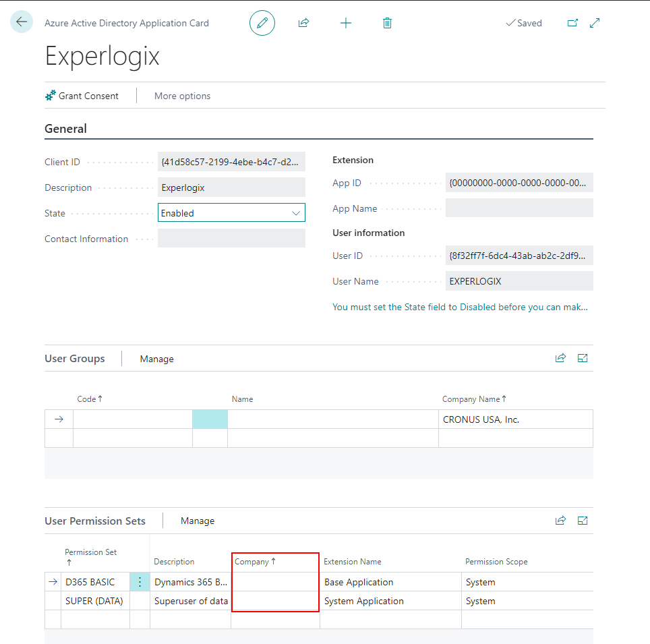
Task: Open the card in a new window
Action: (572, 23)
